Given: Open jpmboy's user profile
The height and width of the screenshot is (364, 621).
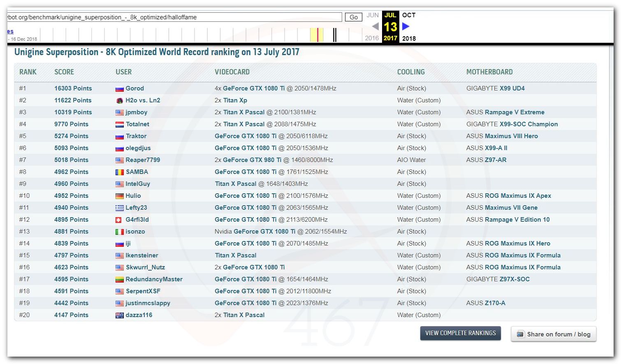Looking at the screenshot, I should coord(137,112).
